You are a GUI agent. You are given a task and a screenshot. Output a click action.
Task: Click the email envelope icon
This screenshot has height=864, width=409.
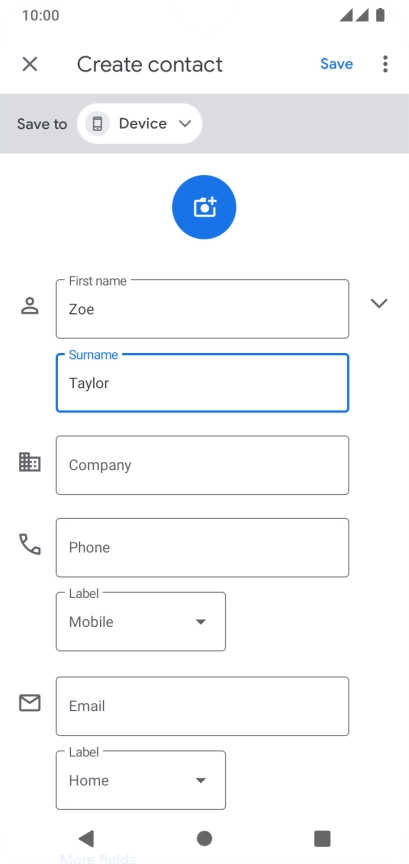click(30, 703)
